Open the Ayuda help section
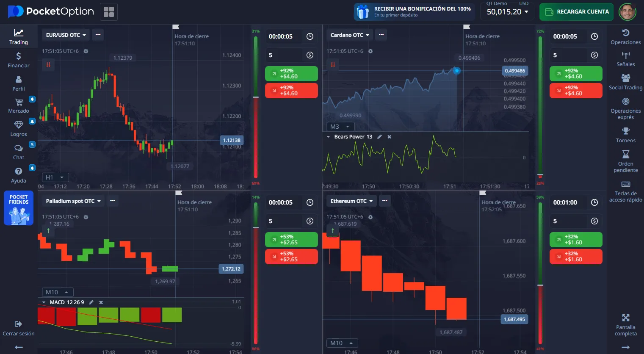This screenshot has height=354, width=644. pos(19,175)
